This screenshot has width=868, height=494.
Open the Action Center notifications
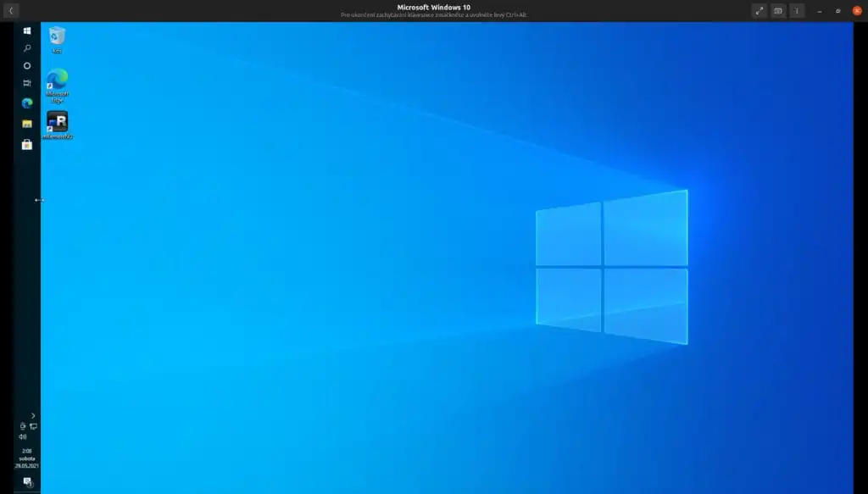coord(27,482)
